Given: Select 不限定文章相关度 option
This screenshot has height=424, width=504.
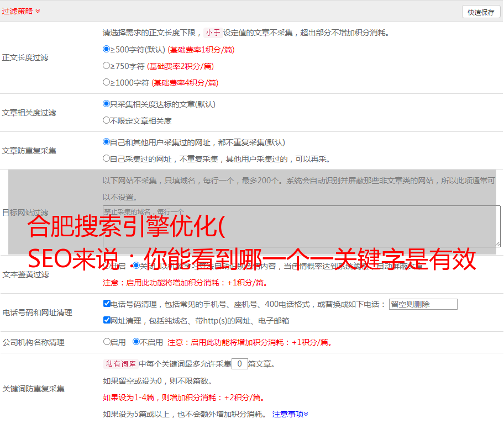Looking at the screenshot, I should [107, 120].
